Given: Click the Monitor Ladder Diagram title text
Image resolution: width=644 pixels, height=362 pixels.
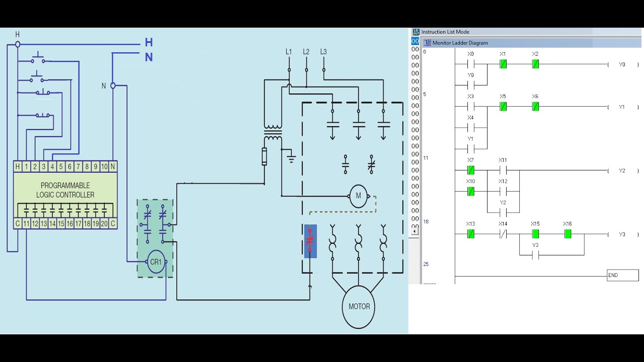Looking at the screenshot, I should [x=460, y=43].
